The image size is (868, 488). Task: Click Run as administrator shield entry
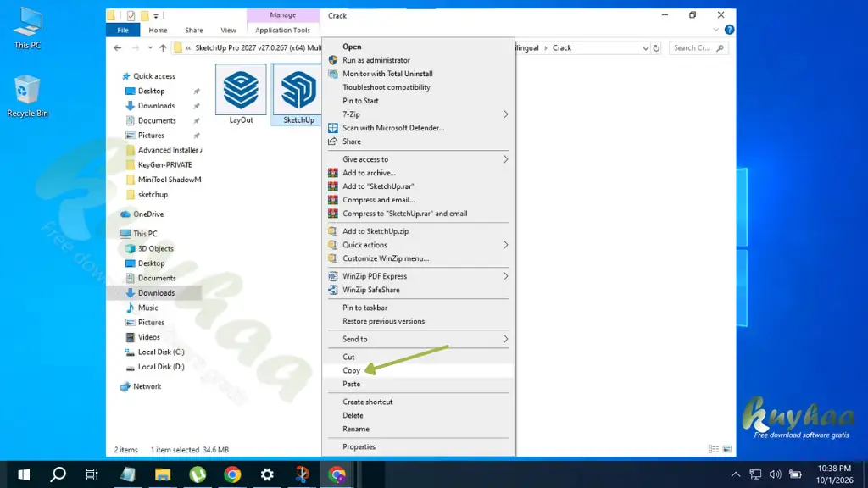click(x=376, y=60)
